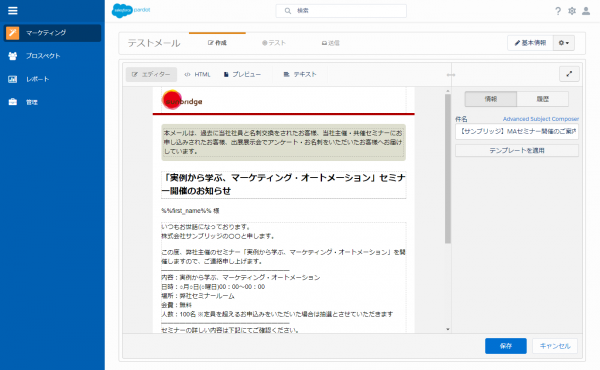This screenshot has width=600, height=370.
Task: Click the マーケティング pencil icon
Action: 12,33
